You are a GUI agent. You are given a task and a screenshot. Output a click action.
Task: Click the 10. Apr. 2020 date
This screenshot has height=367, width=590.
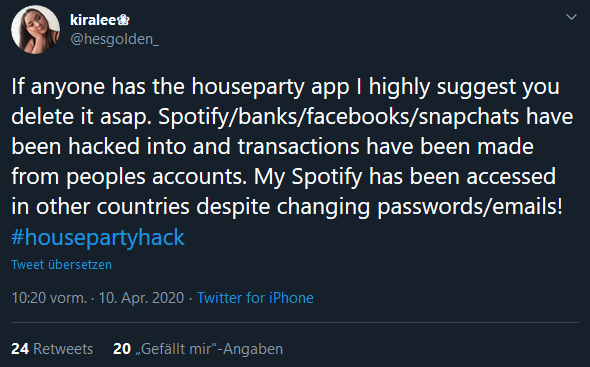pos(141,298)
